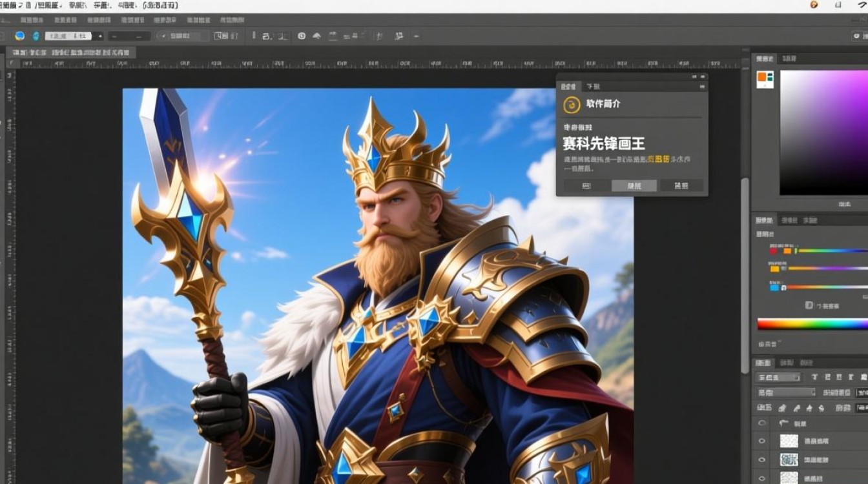Click the cloud-shaped icon in options bar
868x484 pixels.
[316, 36]
